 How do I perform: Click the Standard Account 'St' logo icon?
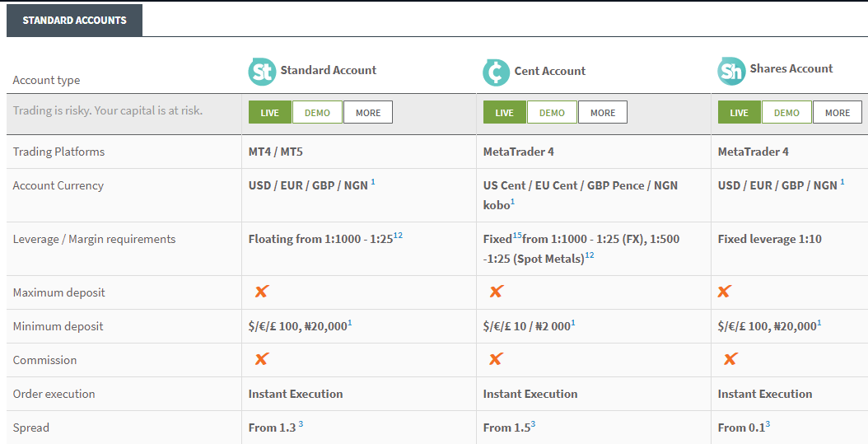262,72
